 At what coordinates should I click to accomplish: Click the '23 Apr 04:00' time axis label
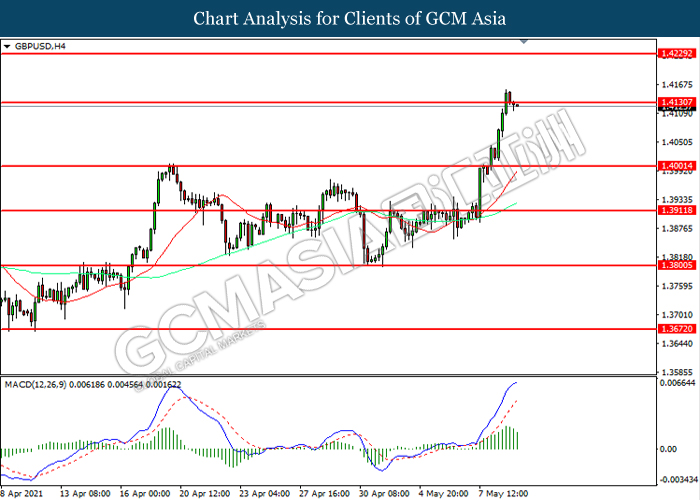265,494
